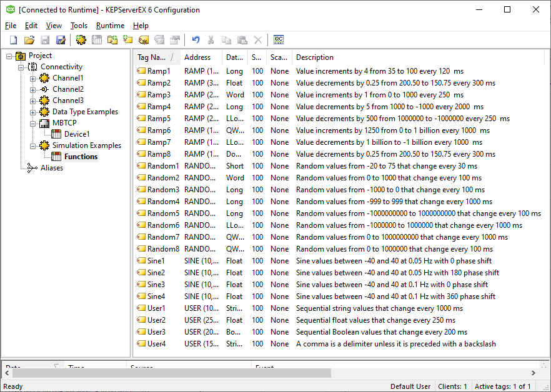Sort by the Scaling column header

279,57
